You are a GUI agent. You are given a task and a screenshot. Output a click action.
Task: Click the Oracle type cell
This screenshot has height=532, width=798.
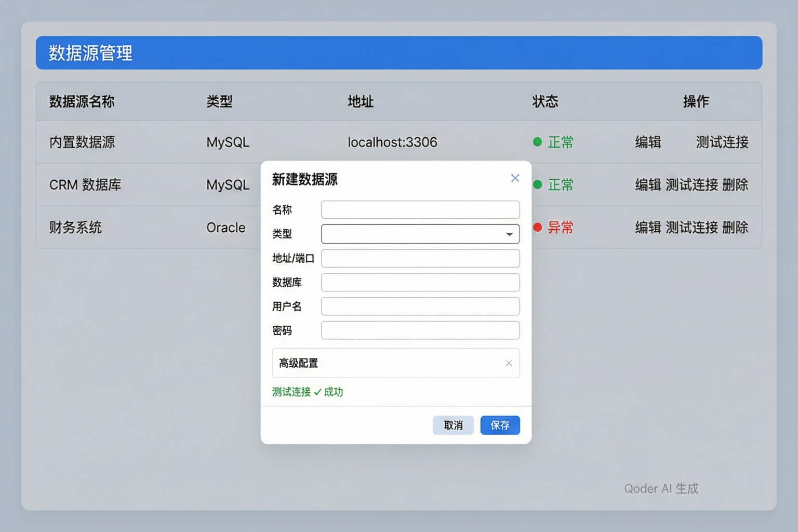point(226,228)
